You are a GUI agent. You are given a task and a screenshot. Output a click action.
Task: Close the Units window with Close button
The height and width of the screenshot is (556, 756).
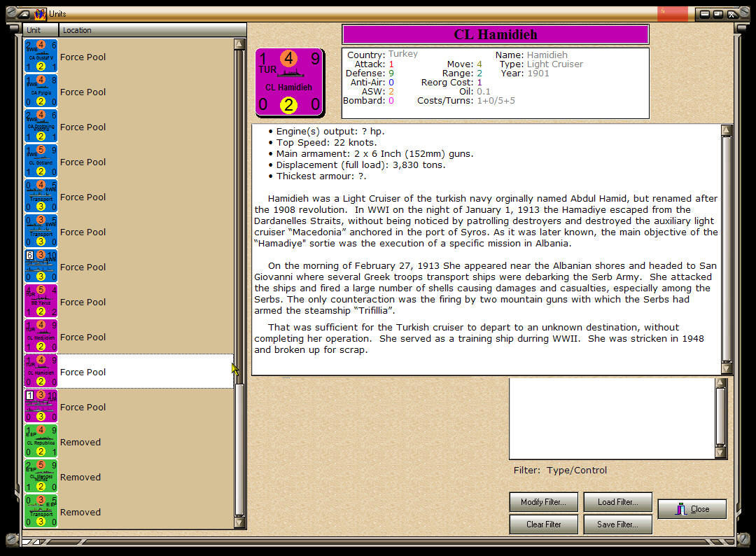[692, 509]
